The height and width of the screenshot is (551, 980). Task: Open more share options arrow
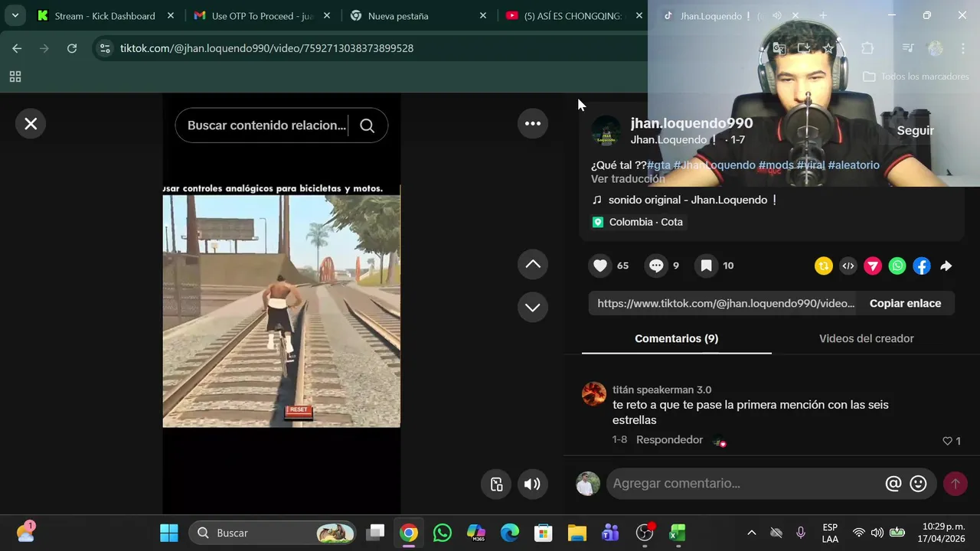(x=946, y=266)
